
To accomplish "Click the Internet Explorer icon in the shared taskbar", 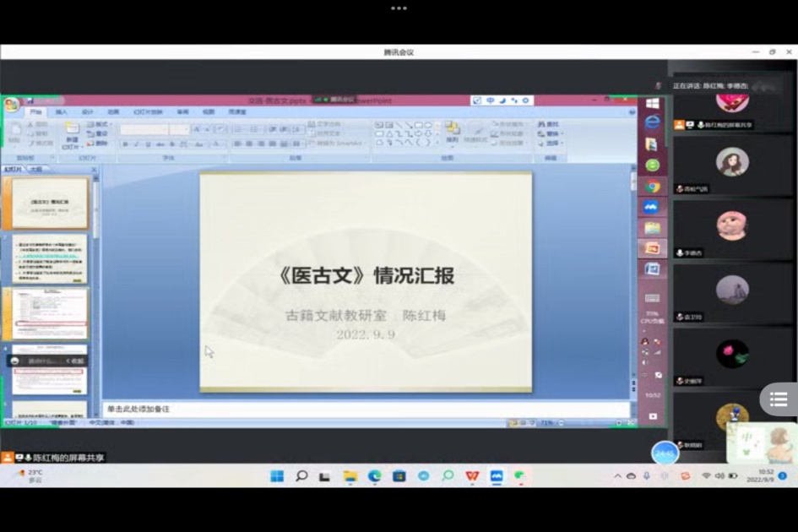I will 652,122.
